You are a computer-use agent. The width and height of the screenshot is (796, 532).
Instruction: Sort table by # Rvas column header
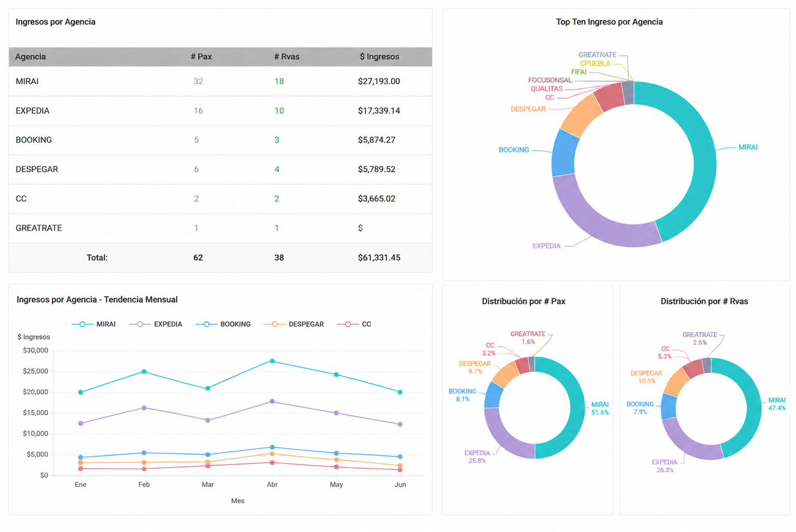pos(286,57)
